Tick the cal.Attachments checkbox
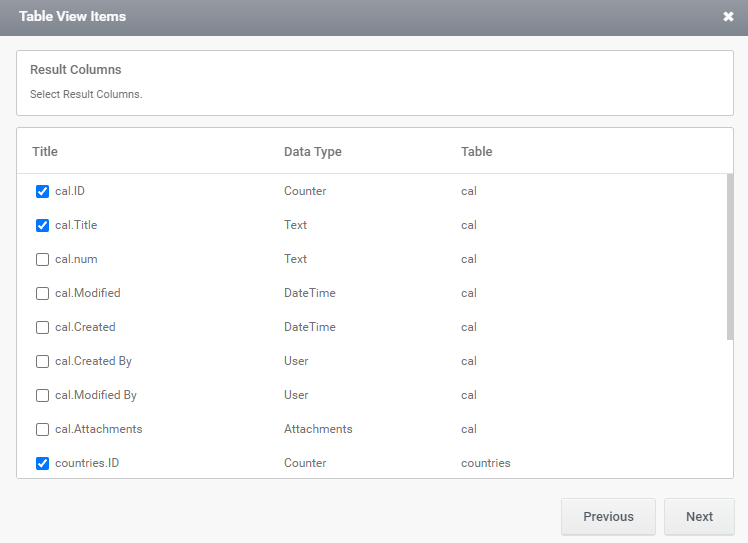 click(42, 429)
